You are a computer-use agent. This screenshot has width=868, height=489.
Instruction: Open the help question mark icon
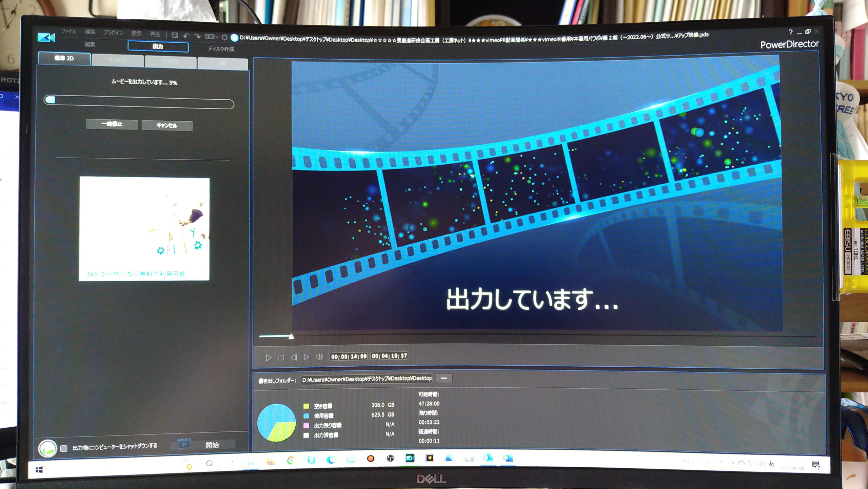tap(790, 32)
